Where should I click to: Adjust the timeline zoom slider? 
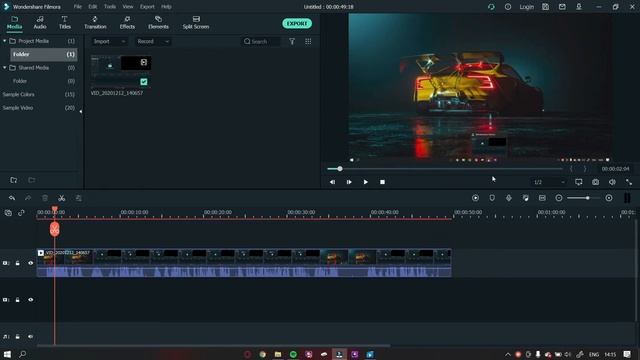pyautogui.click(x=584, y=198)
